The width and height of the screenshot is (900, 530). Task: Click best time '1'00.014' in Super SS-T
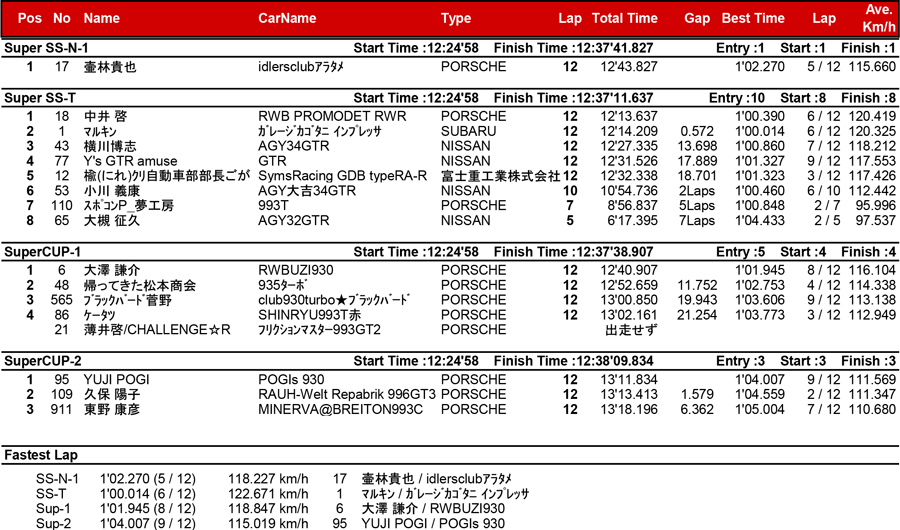(760, 131)
